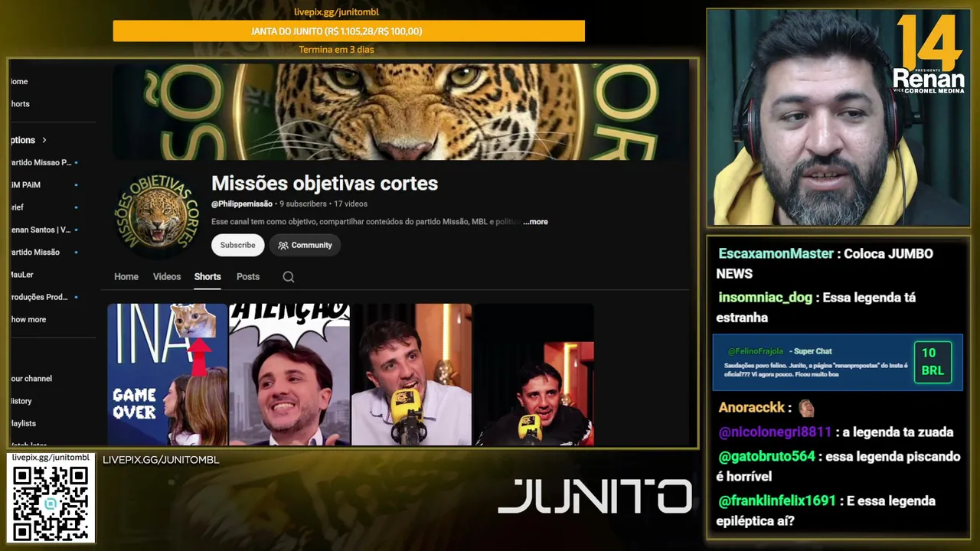This screenshot has height=551, width=980.
Task: Click @gatobruto564's chat message
Action: click(x=838, y=466)
